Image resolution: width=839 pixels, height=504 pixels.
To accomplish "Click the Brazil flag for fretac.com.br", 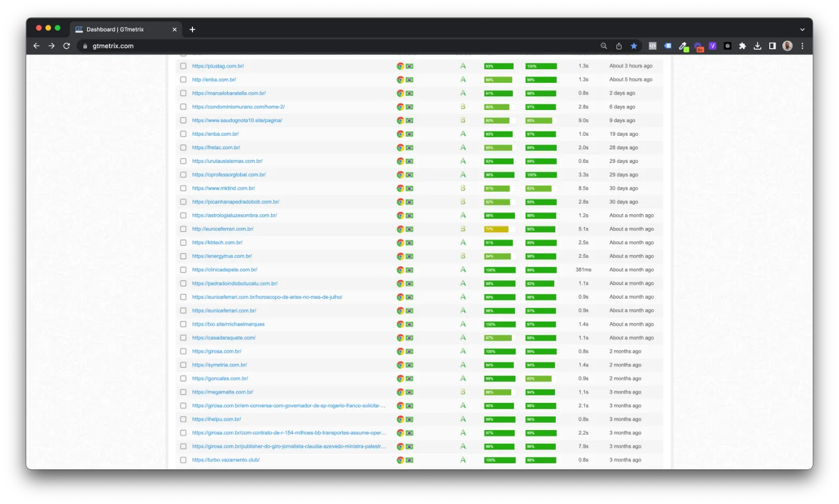I will click(410, 148).
